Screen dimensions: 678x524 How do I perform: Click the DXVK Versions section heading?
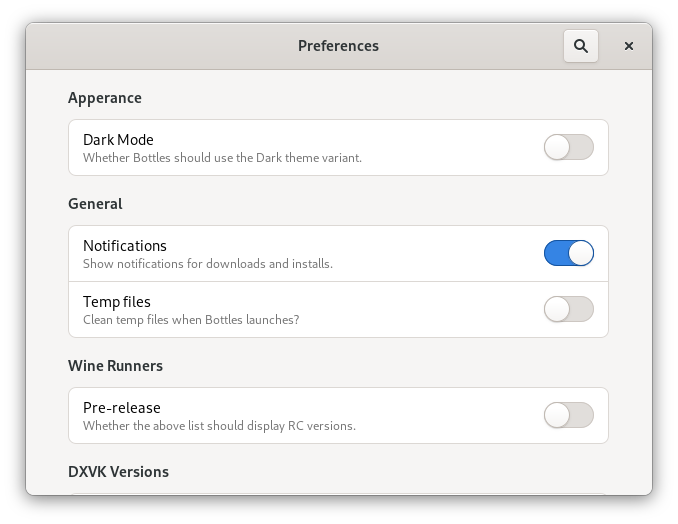tap(118, 472)
